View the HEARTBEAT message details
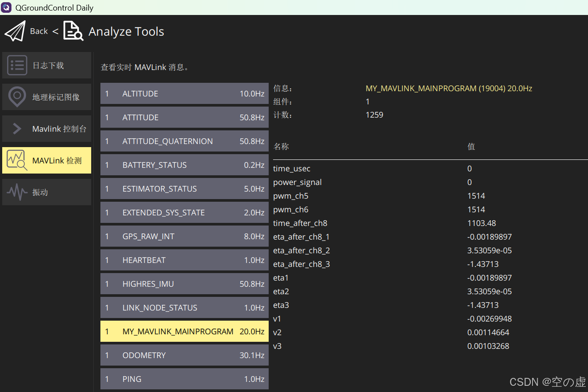Screen dimensions: 588x392 click(184, 260)
